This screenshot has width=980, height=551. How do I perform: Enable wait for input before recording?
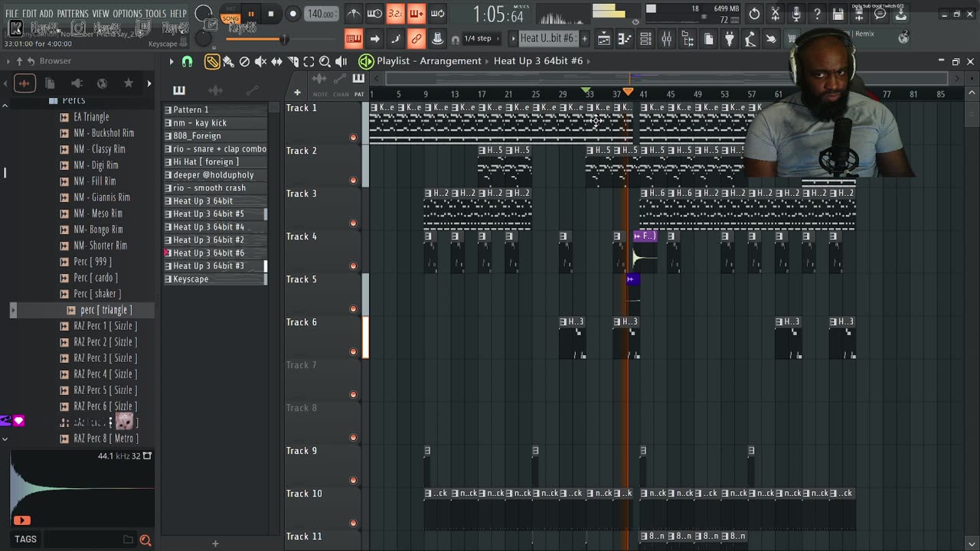374,14
